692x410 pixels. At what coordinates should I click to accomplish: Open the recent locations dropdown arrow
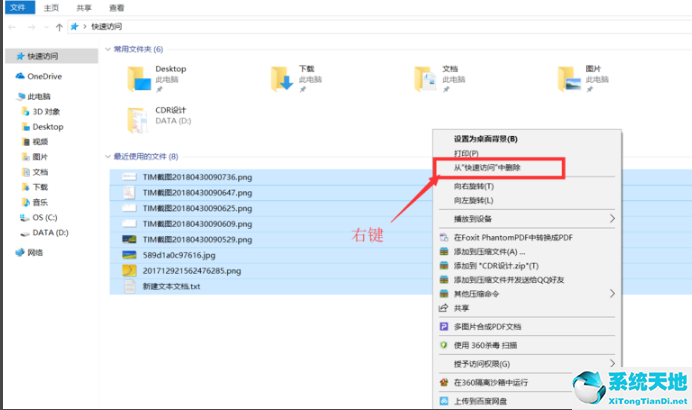pyautogui.click(x=46, y=27)
